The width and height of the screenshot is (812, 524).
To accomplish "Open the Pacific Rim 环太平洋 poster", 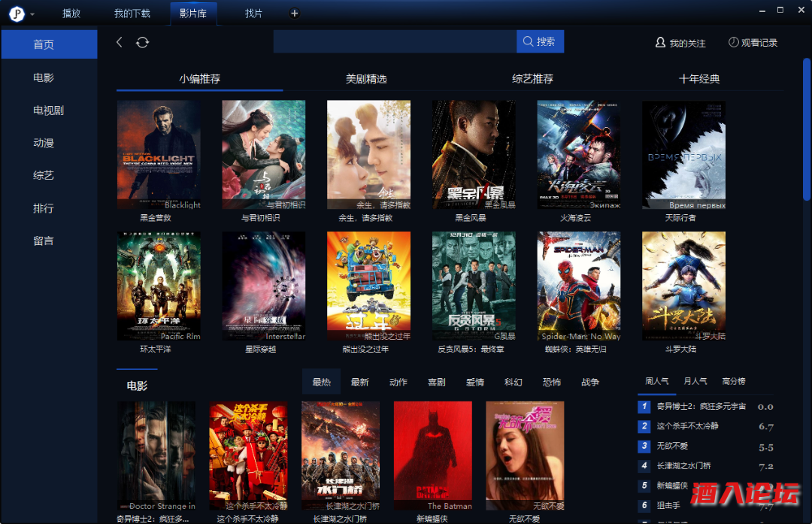I will coord(159,286).
